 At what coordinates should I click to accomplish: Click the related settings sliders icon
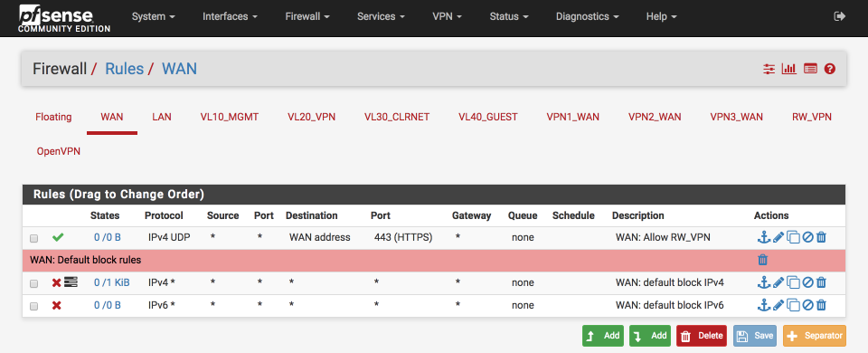769,70
